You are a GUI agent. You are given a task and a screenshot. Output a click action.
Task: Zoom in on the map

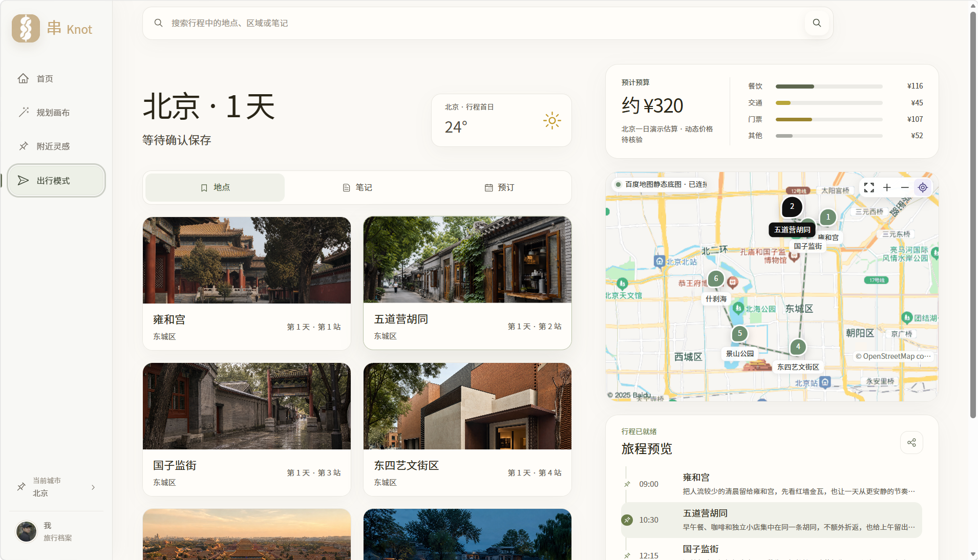pos(887,187)
